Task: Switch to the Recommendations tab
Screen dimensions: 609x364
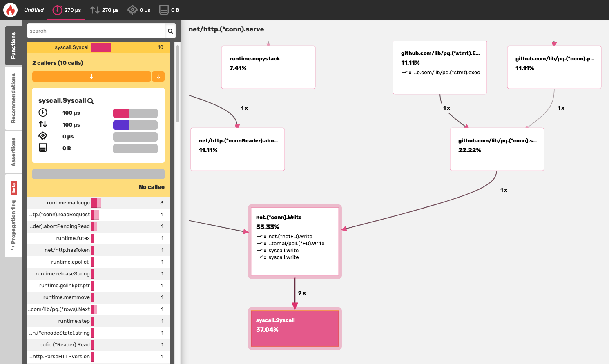Action: [13, 99]
